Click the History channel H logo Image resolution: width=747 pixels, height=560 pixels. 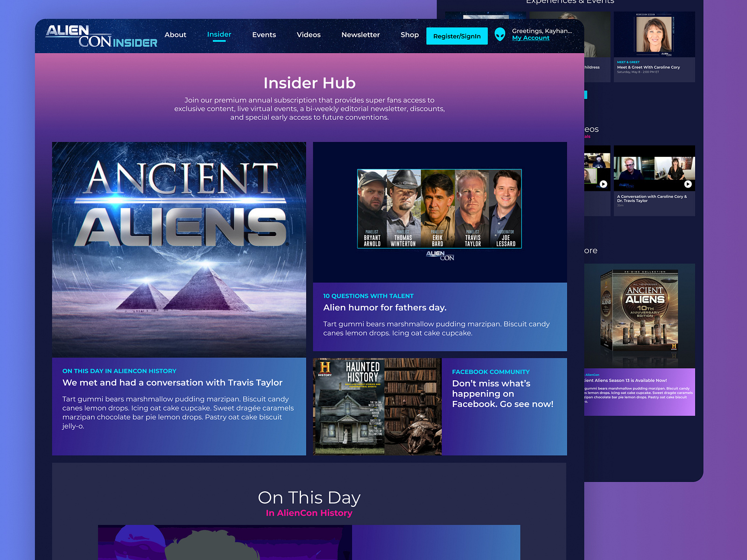coord(325,369)
